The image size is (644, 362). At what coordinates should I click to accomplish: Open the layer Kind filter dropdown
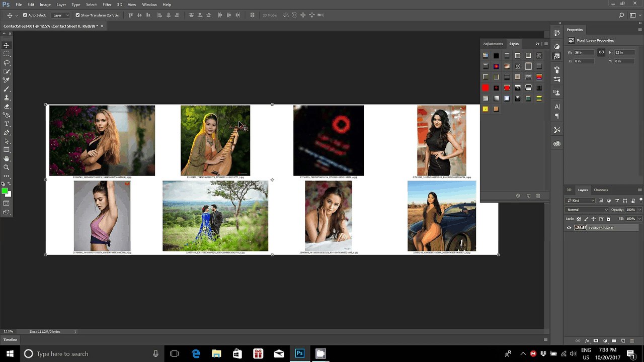pos(581,201)
